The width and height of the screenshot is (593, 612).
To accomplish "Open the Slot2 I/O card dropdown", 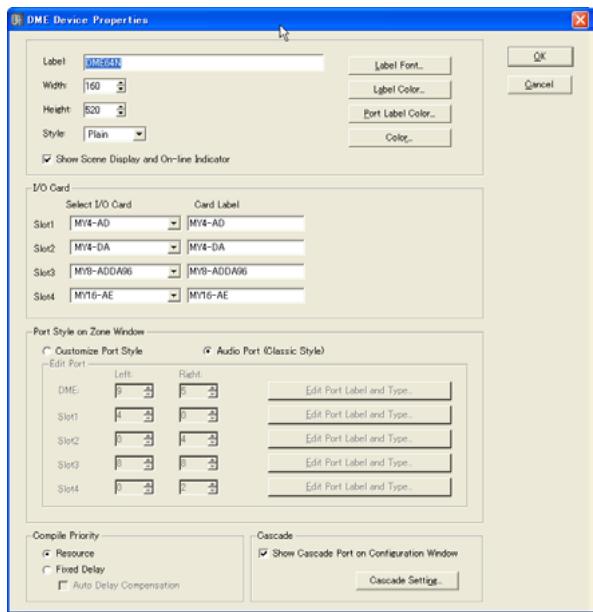I will [125, 247].
